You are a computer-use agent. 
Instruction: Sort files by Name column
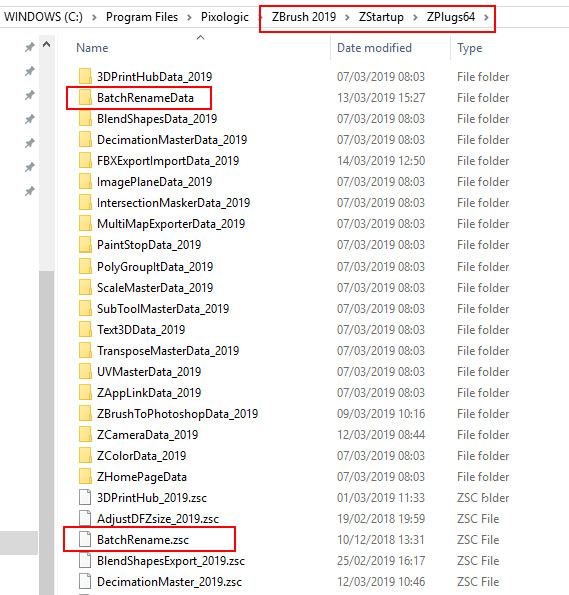point(92,48)
